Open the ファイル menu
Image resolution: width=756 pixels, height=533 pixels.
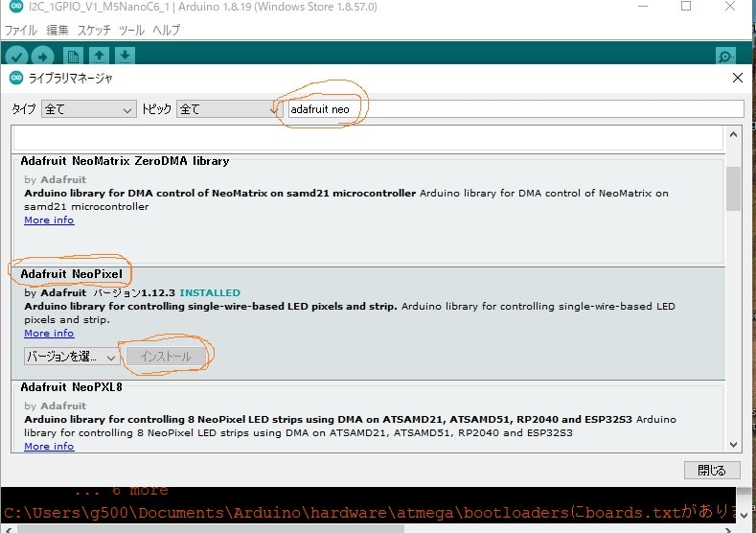pyautogui.click(x=20, y=30)
